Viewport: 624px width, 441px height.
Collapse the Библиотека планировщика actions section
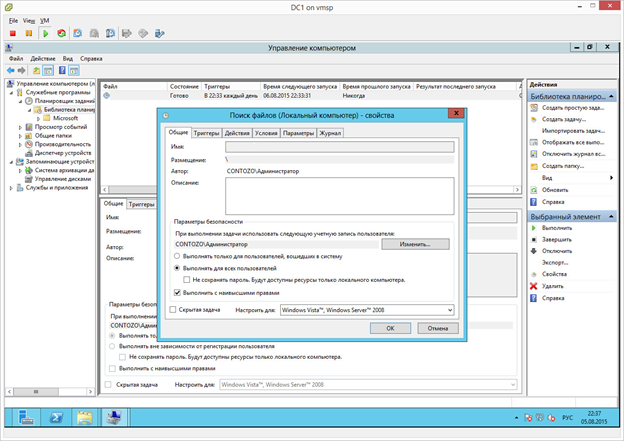(611, 96)
